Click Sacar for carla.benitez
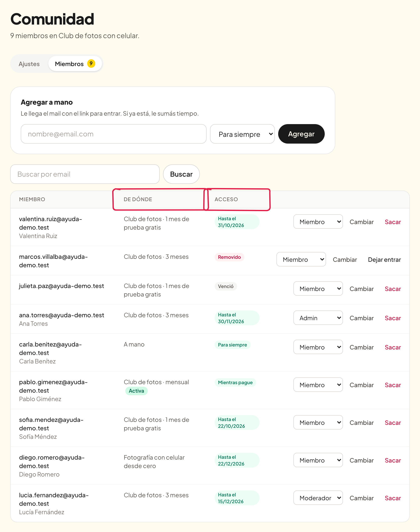This screenshot has height=532, width=420. tap(393, 347)
